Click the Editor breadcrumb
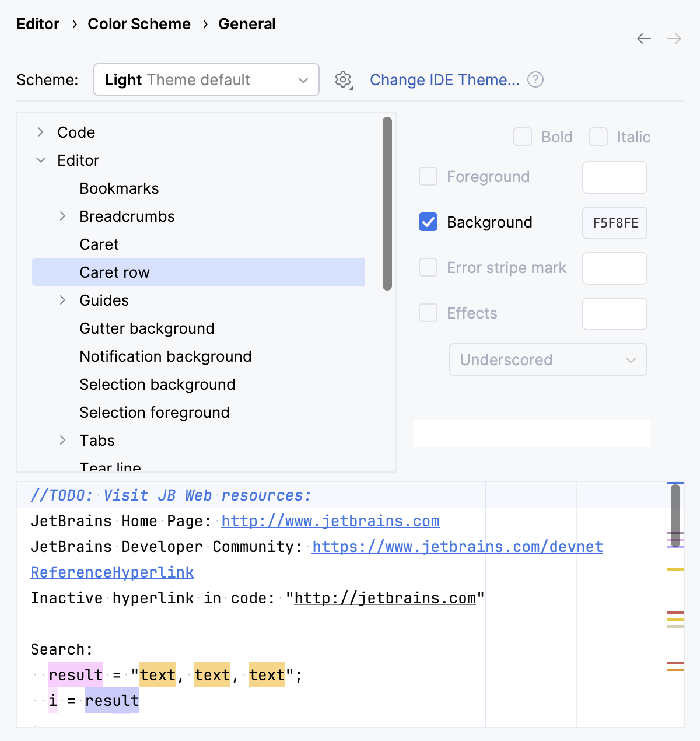 pyautogui.click(x=37, y=24)
